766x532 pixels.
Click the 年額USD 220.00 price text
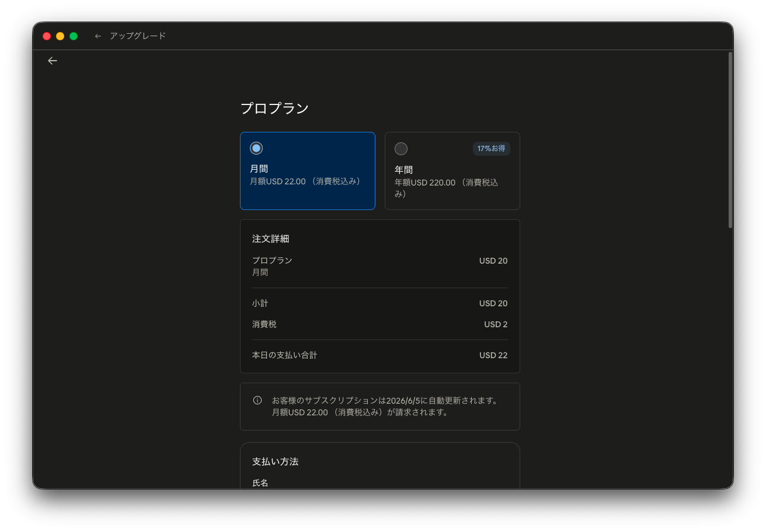tap(447, 188)
